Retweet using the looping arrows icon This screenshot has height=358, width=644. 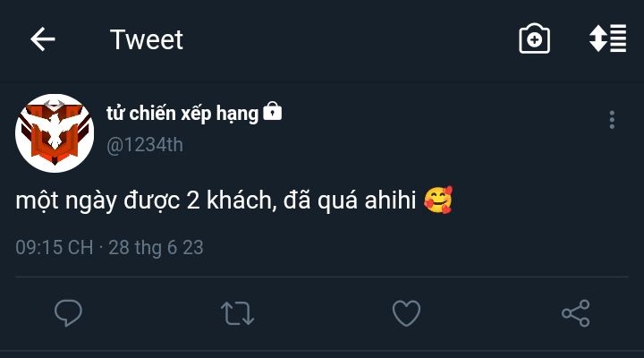tap(237, 313)
